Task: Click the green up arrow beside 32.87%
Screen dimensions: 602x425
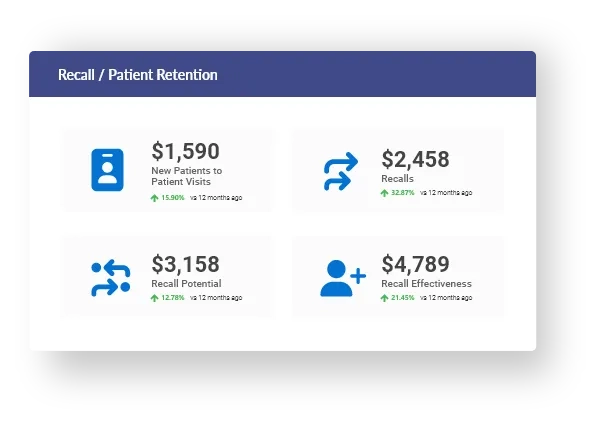Action: click(384, 193)
